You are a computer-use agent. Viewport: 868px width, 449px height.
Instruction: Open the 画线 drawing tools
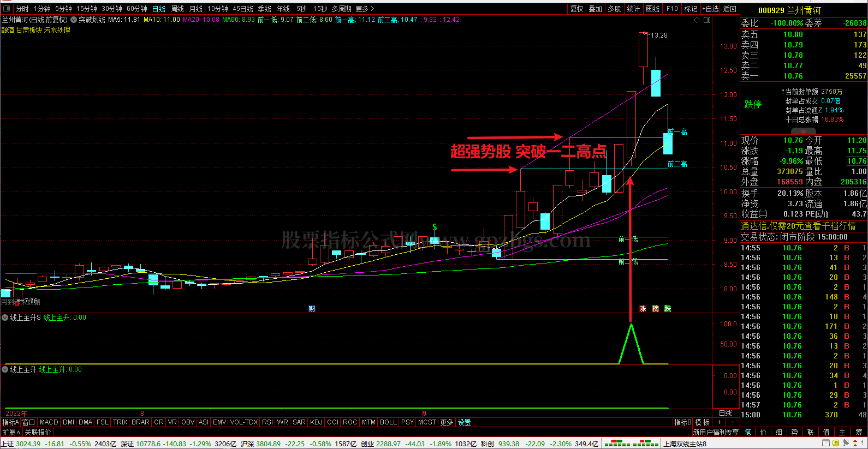click(652, 9)
